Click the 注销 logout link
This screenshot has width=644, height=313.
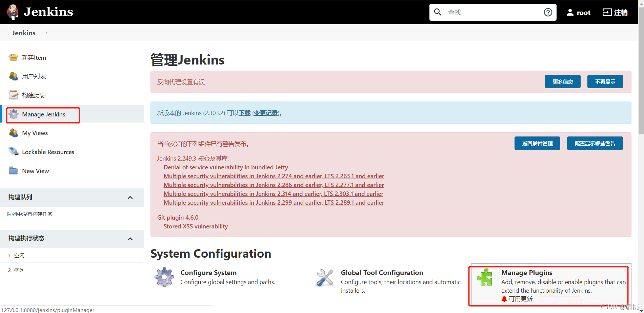coord(621,13)
